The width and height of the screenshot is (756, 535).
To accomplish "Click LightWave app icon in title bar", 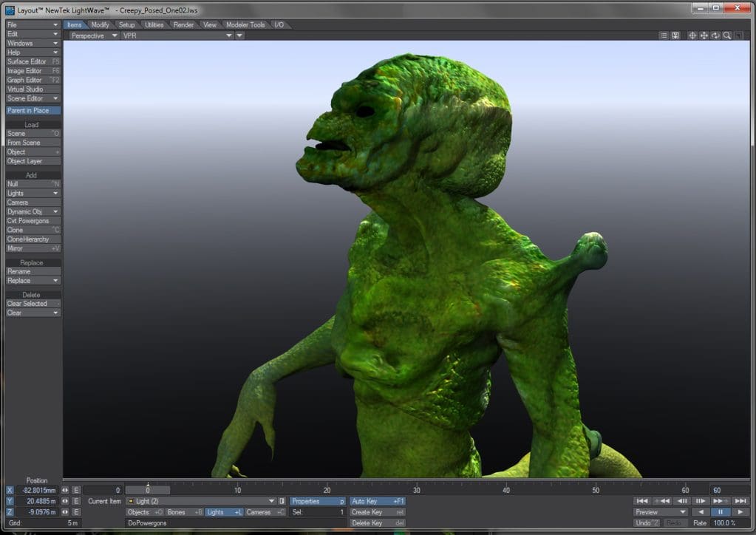I will [10, 10].
